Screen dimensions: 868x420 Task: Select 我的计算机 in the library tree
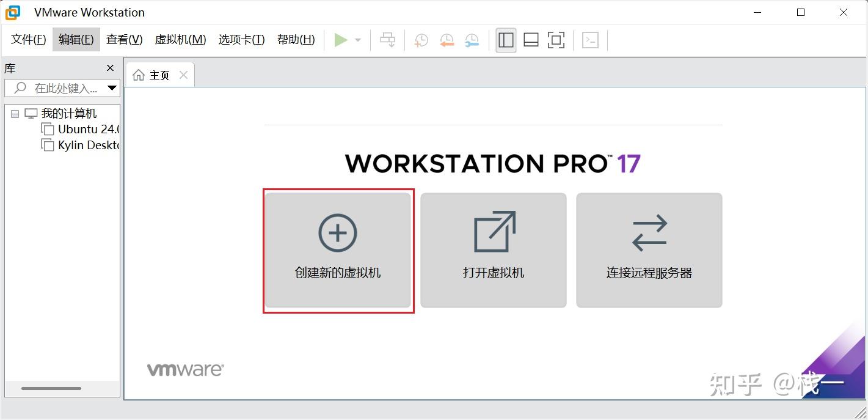click(69, 114)
